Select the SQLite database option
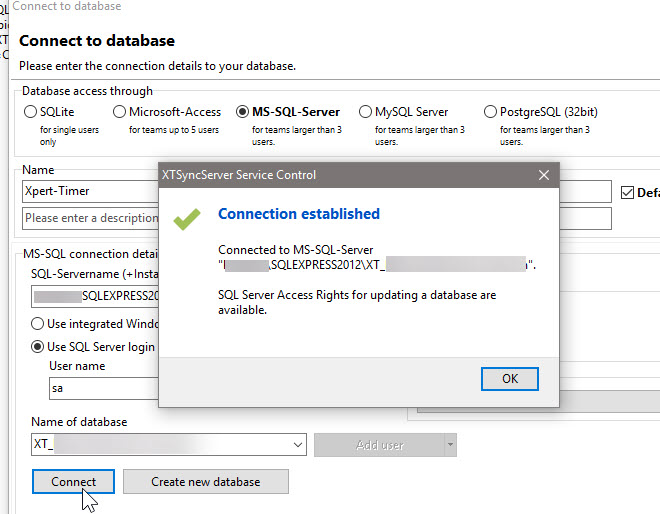Viewport: 660px width, 514px height. [31, 112]
